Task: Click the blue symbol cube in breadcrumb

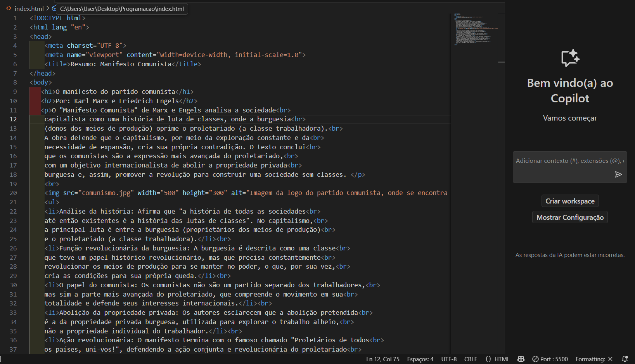Action: click(54, 9)
